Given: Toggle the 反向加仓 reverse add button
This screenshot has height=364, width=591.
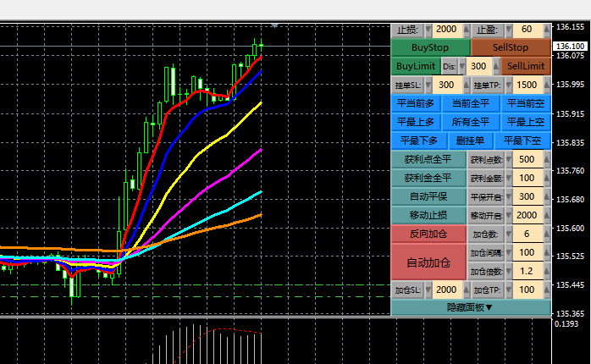Looking at the screenshot, I should (428, 234).
